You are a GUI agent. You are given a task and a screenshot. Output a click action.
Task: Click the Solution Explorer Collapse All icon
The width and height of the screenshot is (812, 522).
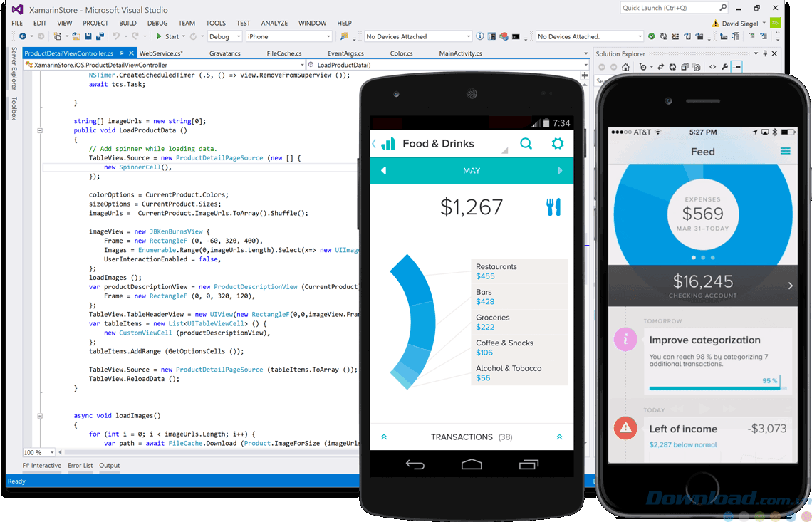pyautogui.click(x=685, y=67)
